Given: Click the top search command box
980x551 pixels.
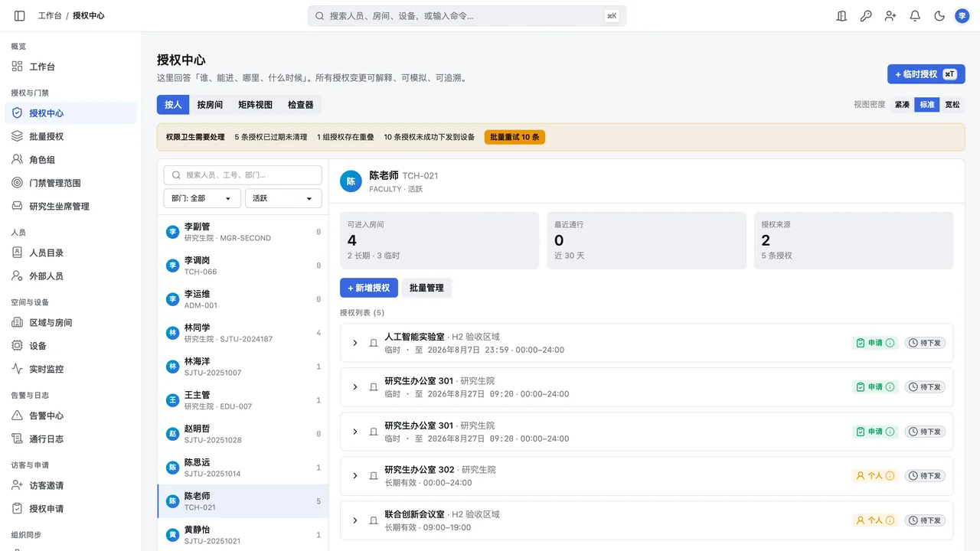Looking at the screenshot, I should (467, 15).
